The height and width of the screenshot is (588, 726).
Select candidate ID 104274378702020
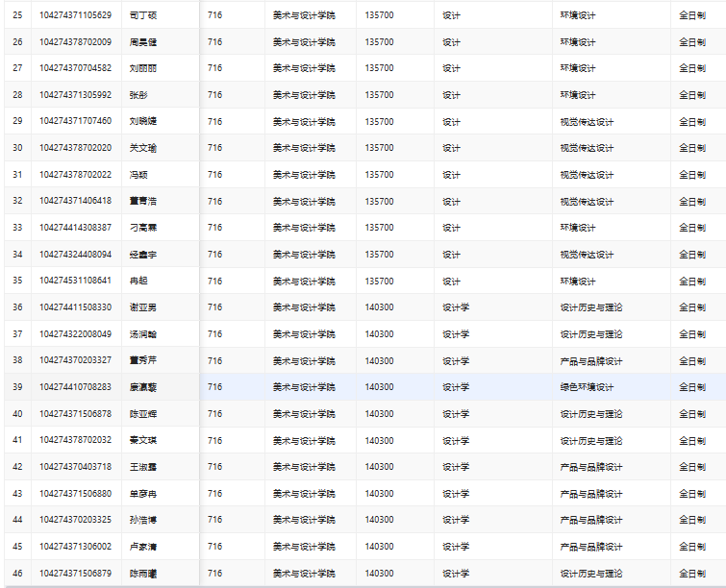75,148
